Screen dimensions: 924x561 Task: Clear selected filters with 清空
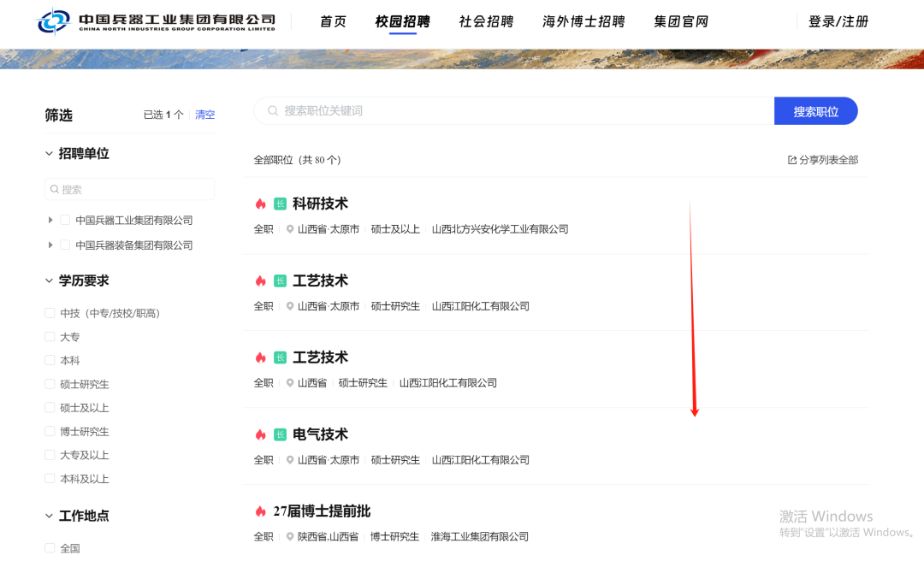pyautogui.click(x=205, y=115)
